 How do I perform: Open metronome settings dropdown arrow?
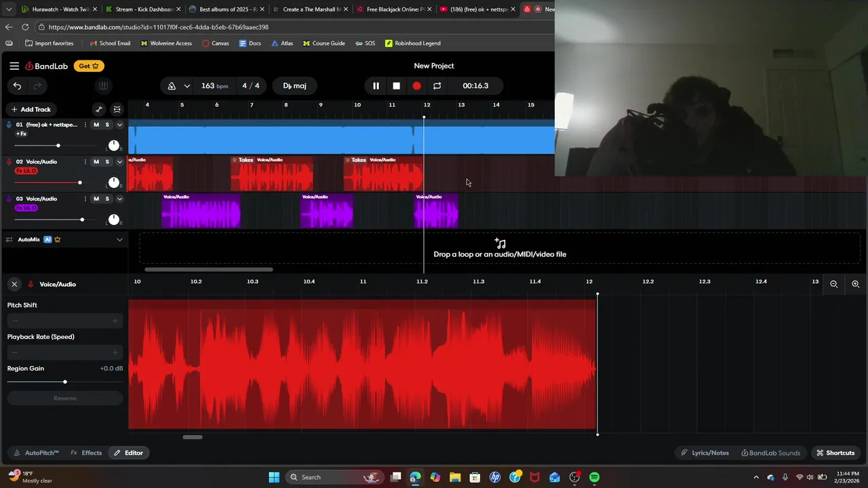tap(186, 86)
